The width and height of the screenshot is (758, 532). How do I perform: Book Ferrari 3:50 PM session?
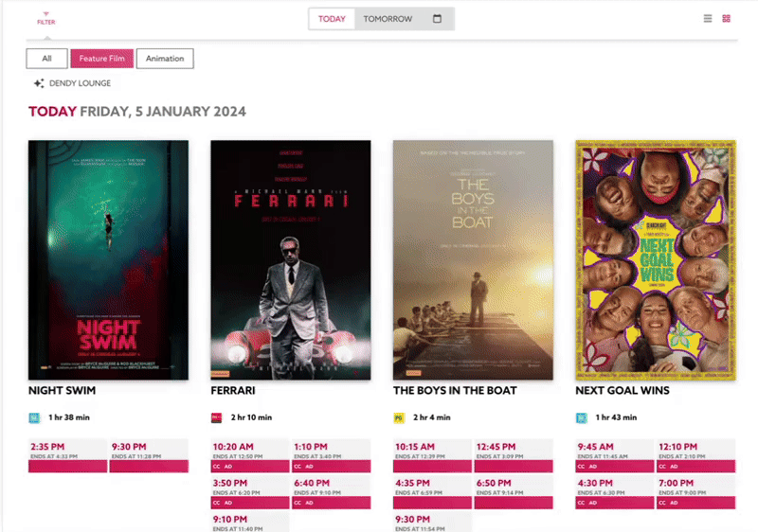[x=250, y=492]
